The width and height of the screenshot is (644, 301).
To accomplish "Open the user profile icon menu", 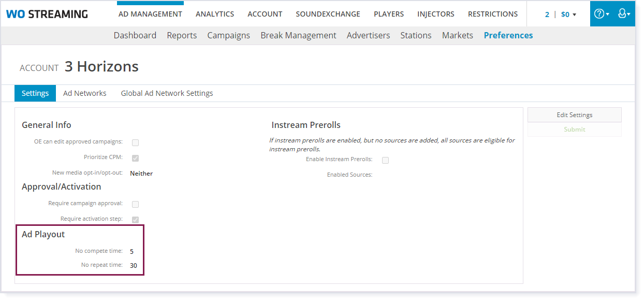I will pos(624,14).
